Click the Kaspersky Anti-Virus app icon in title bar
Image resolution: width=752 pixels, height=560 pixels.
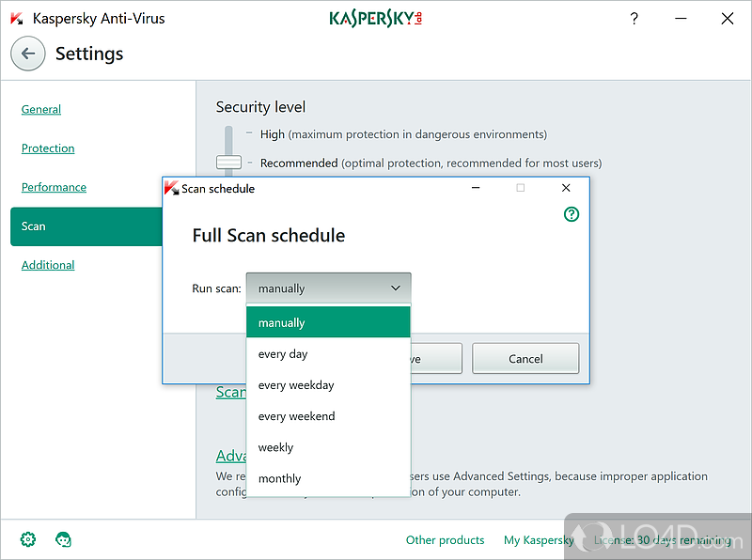(x=17, y=19)
